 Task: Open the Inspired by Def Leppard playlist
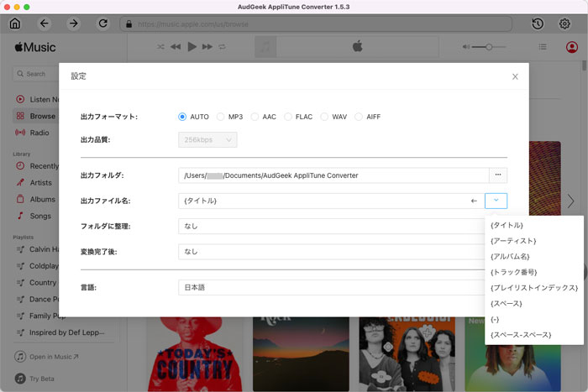click(62, 332)
